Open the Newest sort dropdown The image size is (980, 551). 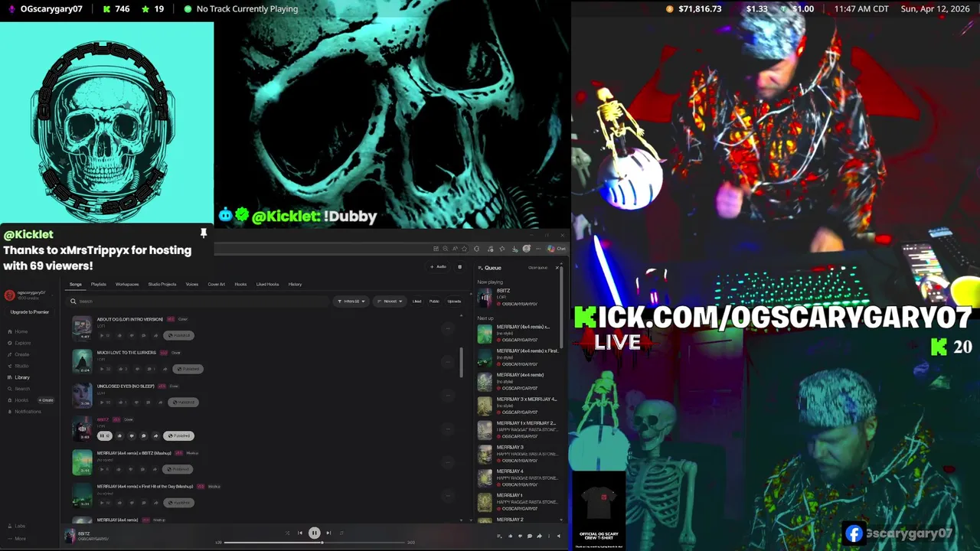(x=390, y=301)
